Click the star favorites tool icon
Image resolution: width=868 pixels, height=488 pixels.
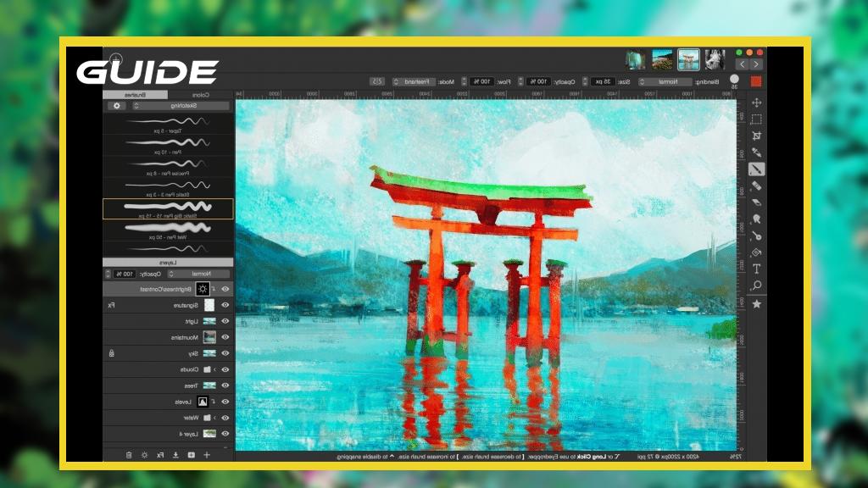tap(756, 303)
